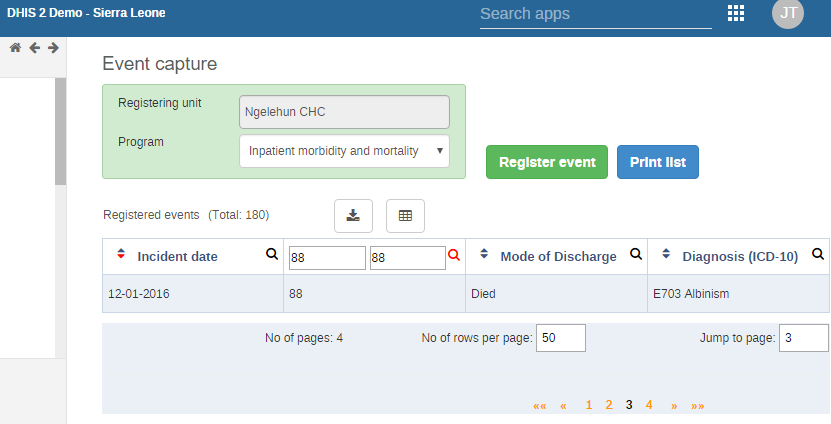831x424 pixels.
Task: Click the Register event button
Action: click(547, 162)
